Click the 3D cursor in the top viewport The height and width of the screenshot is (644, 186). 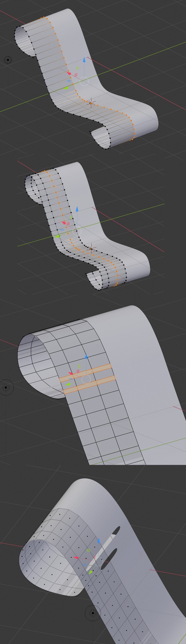coord(91,103)
